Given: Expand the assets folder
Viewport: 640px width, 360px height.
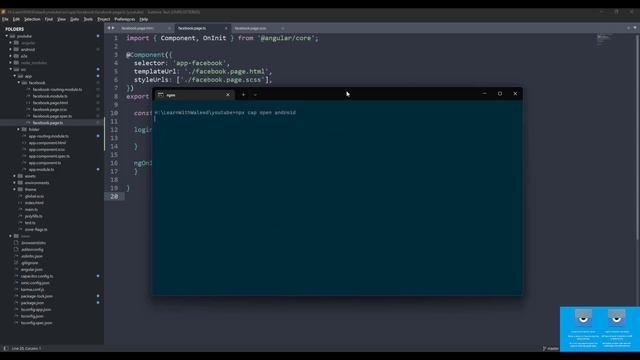Looking at the screenshot, I should tap(15, 176).
